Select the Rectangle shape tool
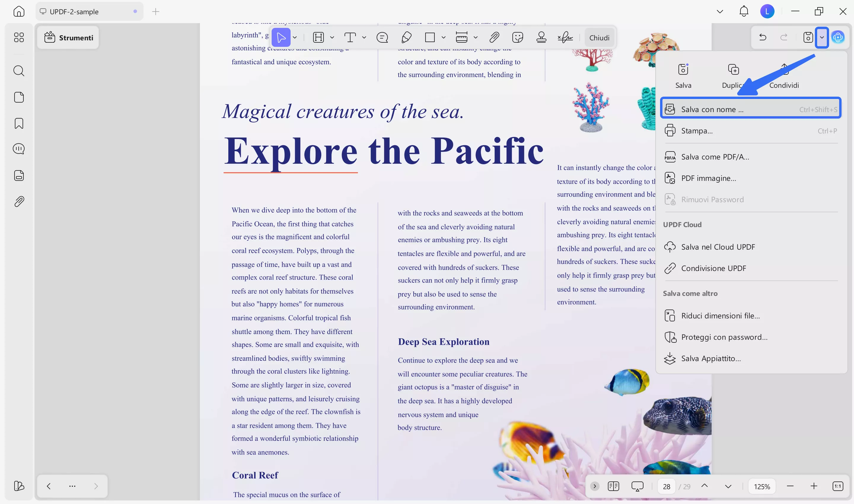The height and width of the screenshot is (504, 854). pyautogui.click(x=430, y=37)
